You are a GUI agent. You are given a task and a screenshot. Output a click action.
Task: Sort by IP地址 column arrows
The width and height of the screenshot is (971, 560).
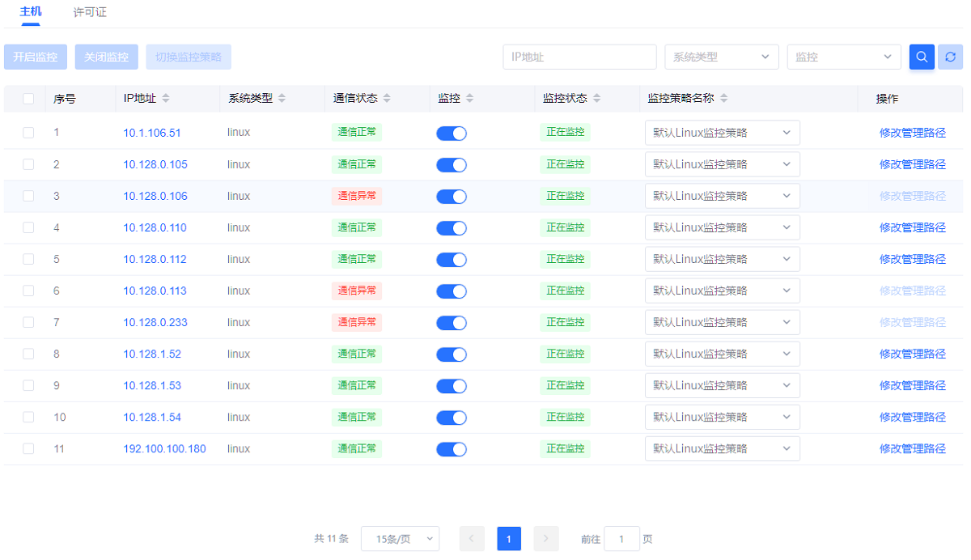[x=166, y=99]
